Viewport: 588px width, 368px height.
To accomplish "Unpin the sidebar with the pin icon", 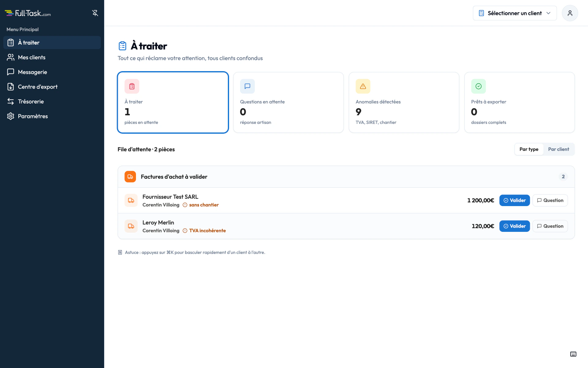I will (95, 13).
